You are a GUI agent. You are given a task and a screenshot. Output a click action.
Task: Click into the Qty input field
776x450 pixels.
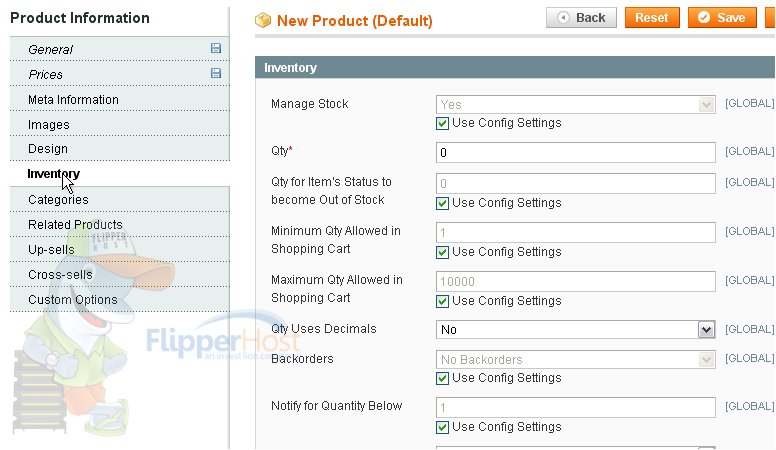[x=576, y=152]
